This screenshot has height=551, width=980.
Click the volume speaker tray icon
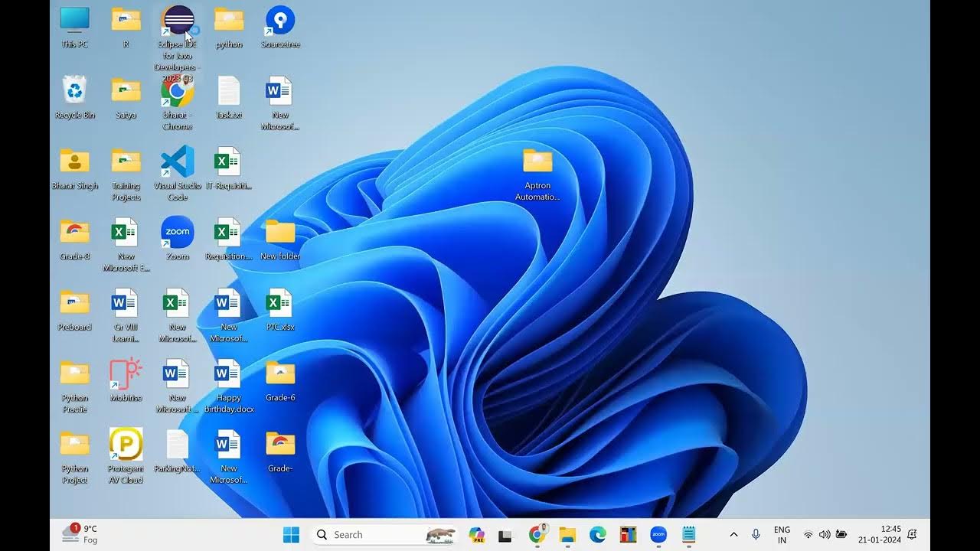[825, 535]
